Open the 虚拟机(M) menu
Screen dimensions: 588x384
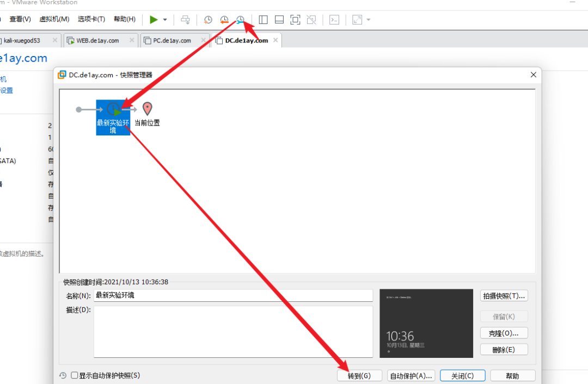54,19
